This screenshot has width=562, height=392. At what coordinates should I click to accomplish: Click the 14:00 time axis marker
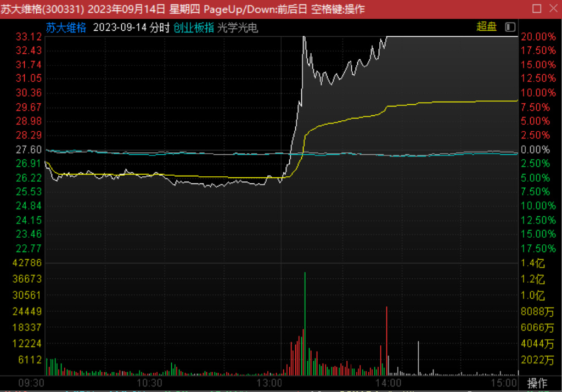(x=388, y=383)
